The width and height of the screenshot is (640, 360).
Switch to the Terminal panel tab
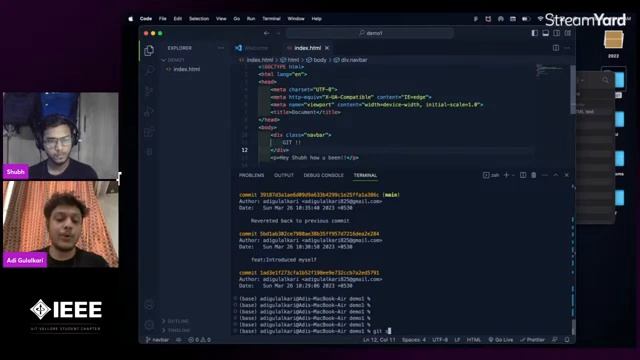[x=365, y=175]
